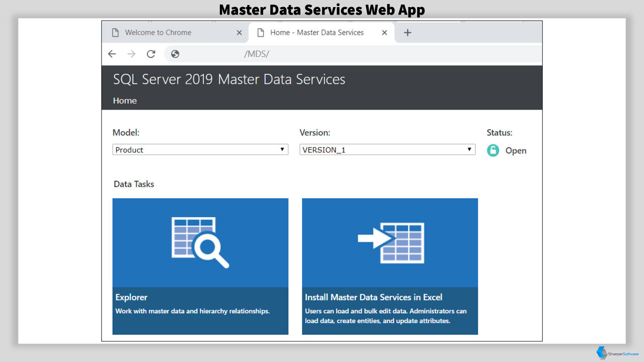Click the green Open status lock icon

pos(493,150)
